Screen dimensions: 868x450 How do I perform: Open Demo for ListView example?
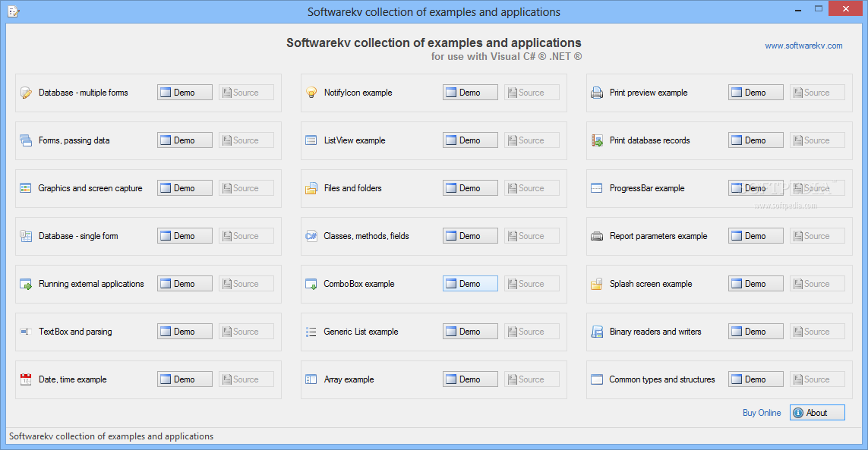471,140
